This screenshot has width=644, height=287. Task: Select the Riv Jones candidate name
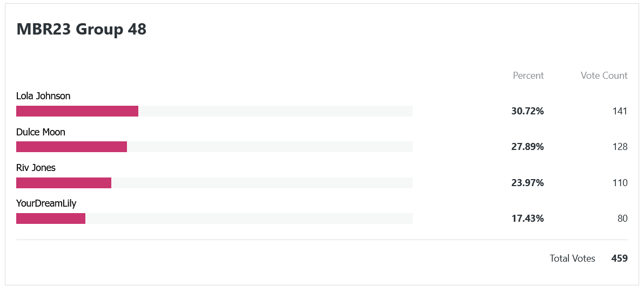coord(36,168)
